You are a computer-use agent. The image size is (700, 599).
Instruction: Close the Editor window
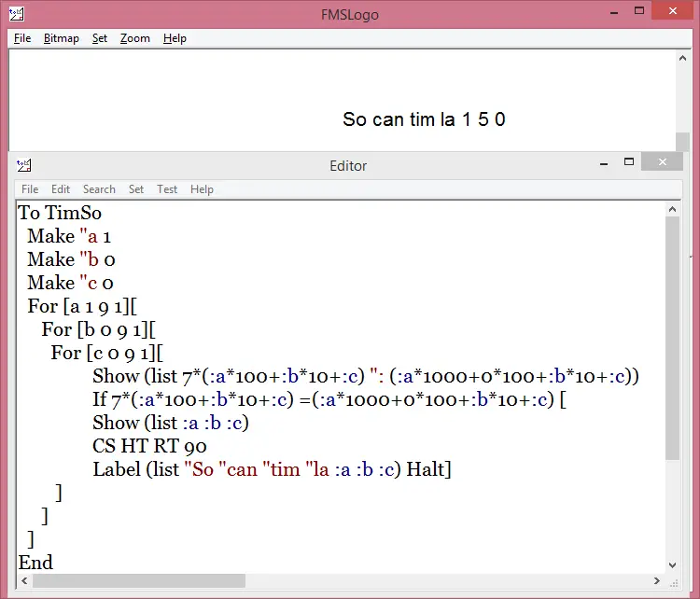coord(663,163)
